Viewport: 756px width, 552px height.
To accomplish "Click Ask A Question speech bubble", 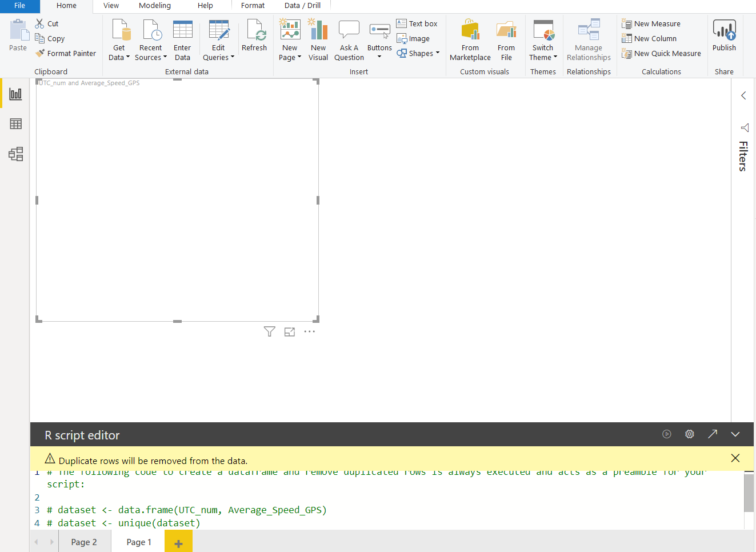I will (x=349, y=30).
